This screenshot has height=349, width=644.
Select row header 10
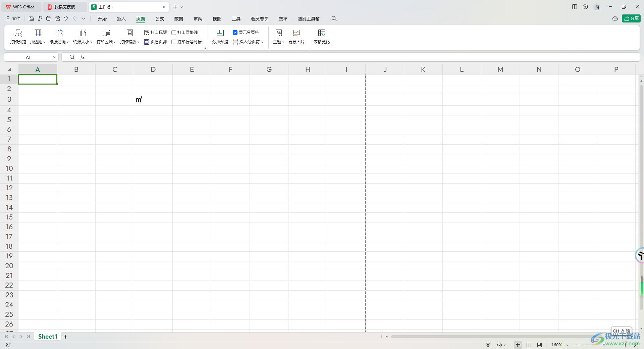click(x=9, y=168)
